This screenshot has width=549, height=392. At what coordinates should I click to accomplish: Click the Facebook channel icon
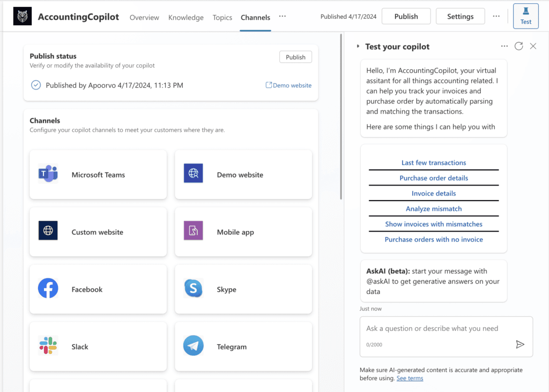pyautogui.click(x=48, y=289)
